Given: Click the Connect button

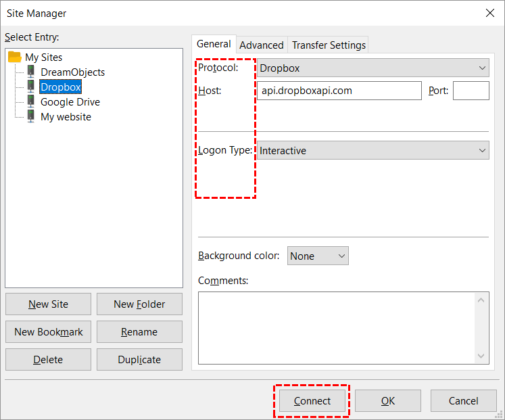Looking at the screenshot, I should pyautogui.click(x=312, y=400).
